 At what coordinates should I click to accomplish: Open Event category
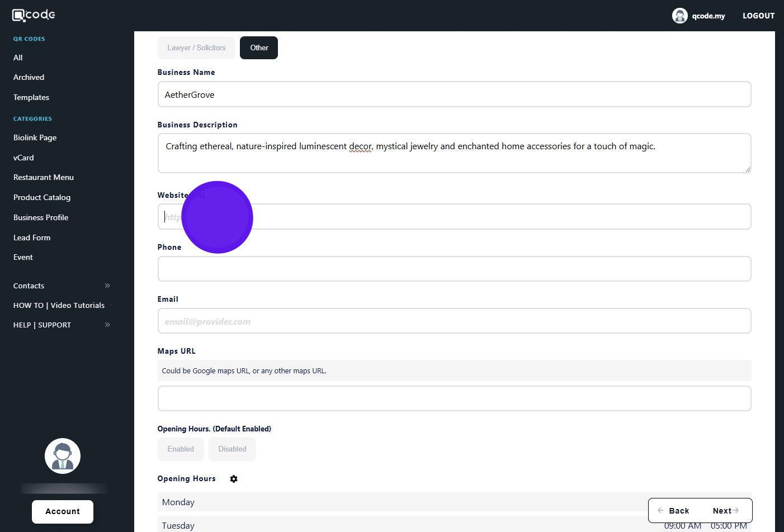click(23, 257)
